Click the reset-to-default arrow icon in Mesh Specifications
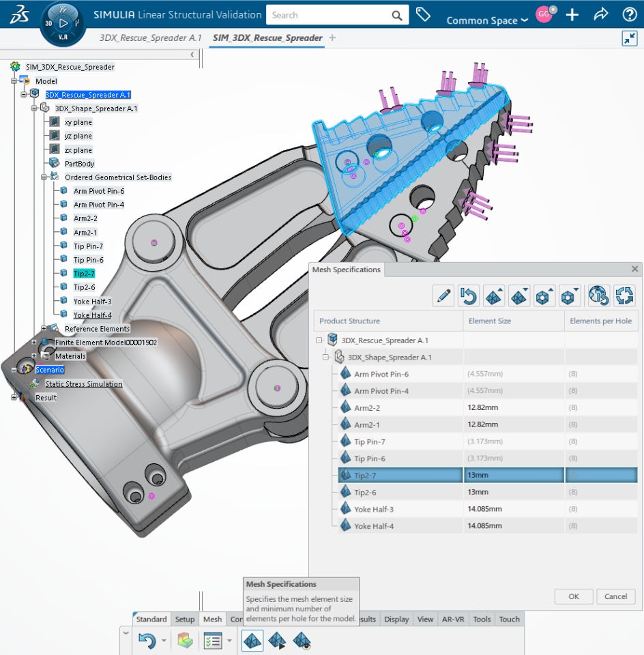 click(x=468, y=295)
